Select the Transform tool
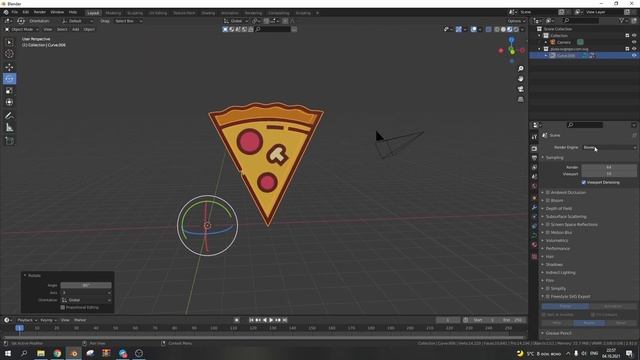Screen dimensions: 640x360 coord(9,102)
